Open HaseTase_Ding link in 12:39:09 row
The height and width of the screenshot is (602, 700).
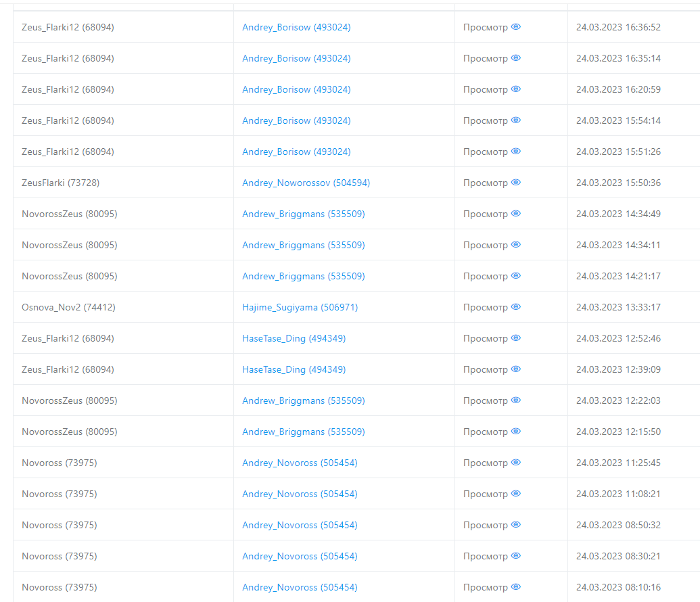pos(294,369)
